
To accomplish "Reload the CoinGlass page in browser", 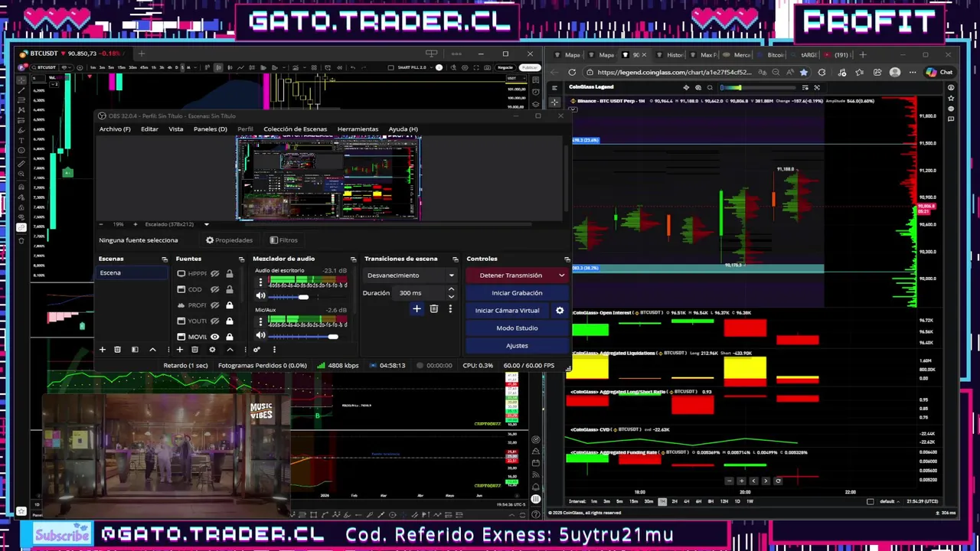I will (572, 72).
